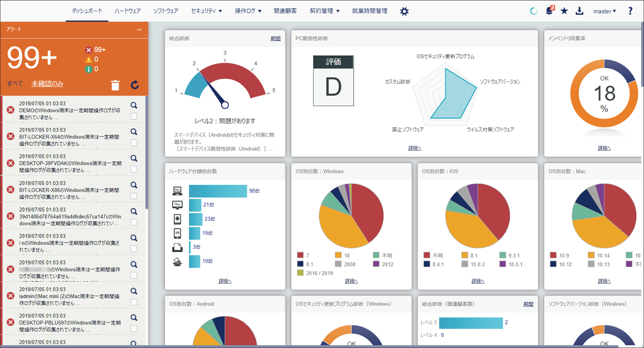Check the DESKTOP-39FVDAK alert checkbox
Image resolution: width=644 pixels, height=348 pixels.
tap(134, 169)
